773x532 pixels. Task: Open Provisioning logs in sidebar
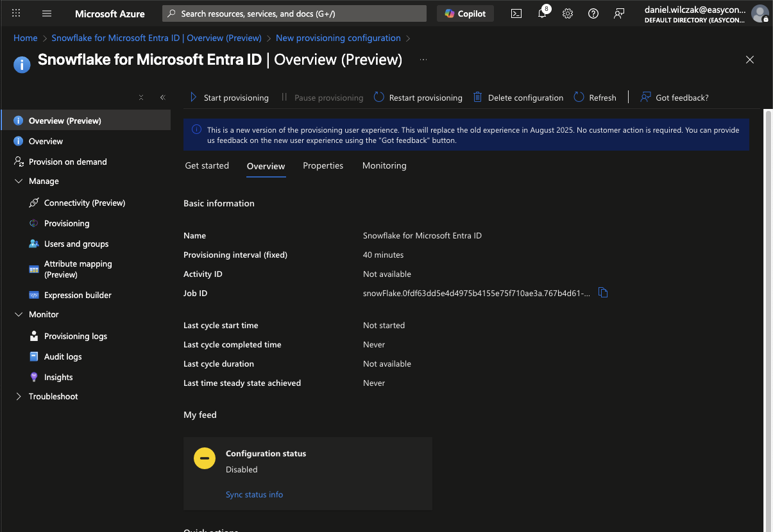(x=75, y=337)
